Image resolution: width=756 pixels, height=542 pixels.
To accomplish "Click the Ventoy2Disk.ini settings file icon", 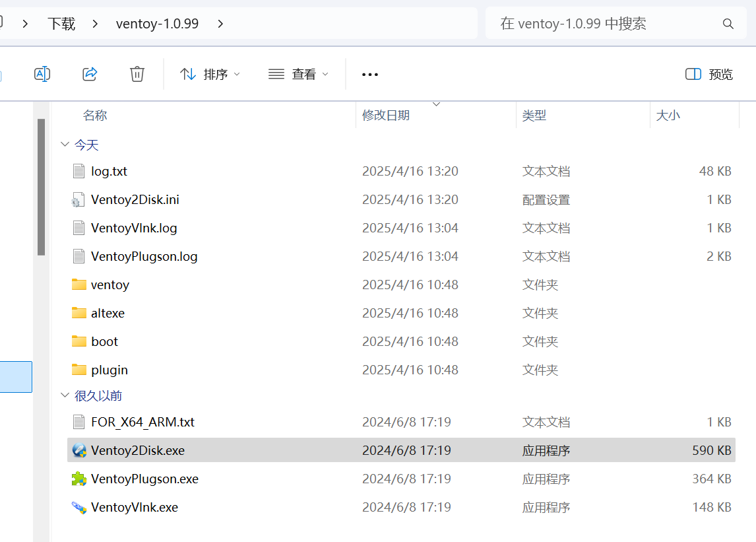I will coord(78,199).
